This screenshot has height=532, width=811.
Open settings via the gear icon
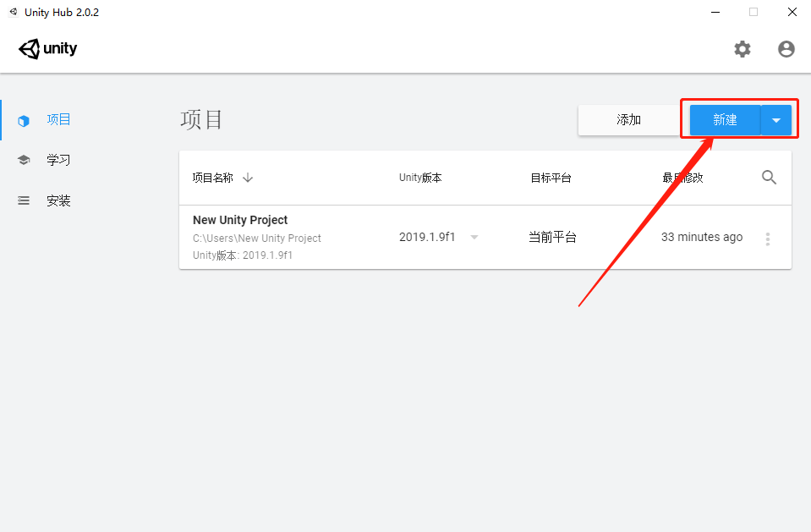pos(743,49)
